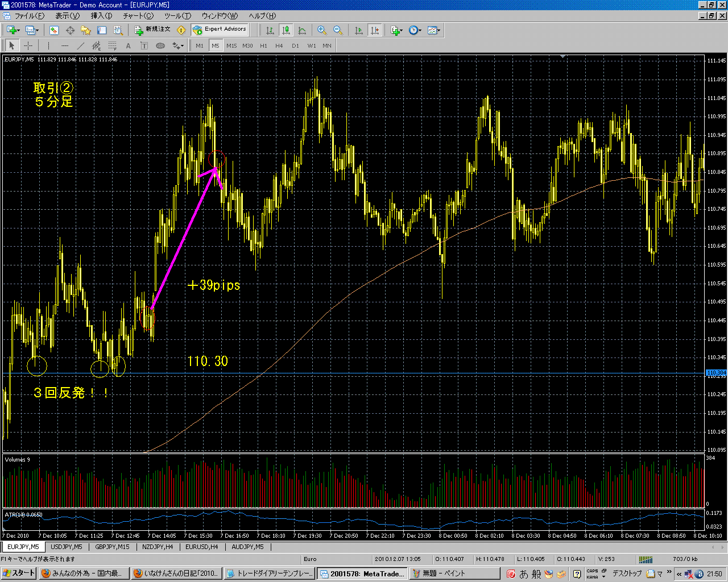Open the チャート(C) menu

(138, 16)
